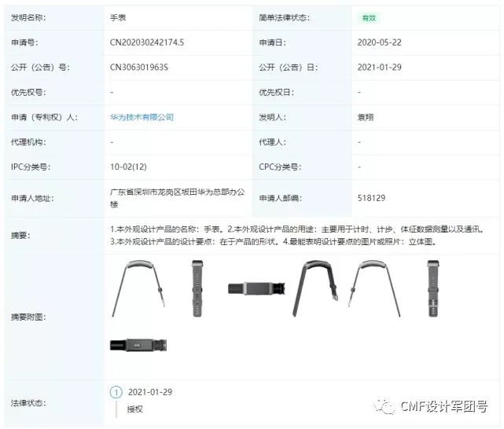Select publication number CN306301963S
The width and height of the screenshot is (504, 429).
[139, 68]
